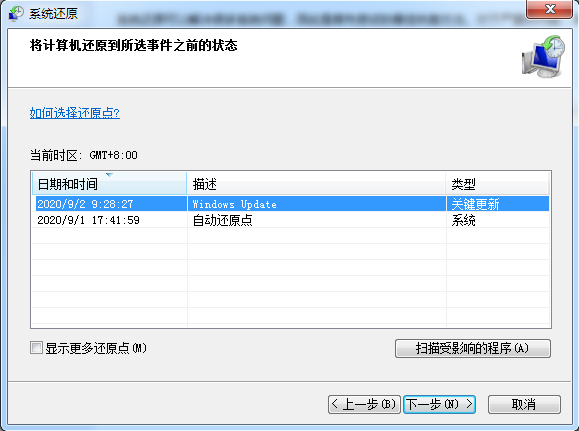Click the System Restore title bar icon
Screen dimensions: 579x431
pyautogui.click(x=16, y=13)
